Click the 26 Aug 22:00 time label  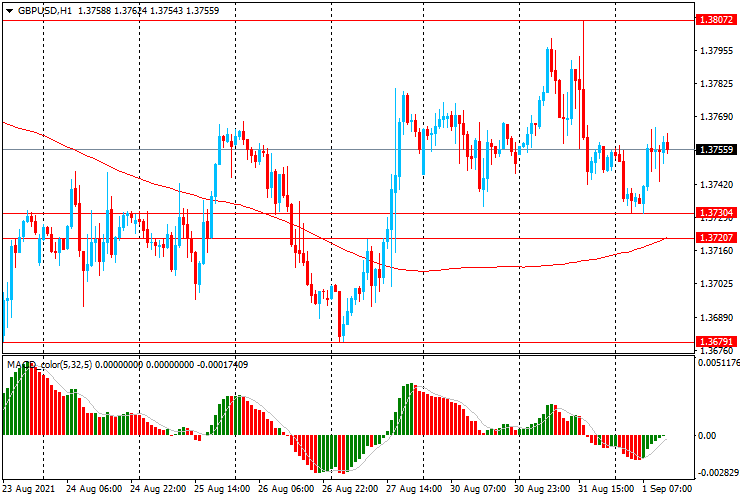(350, 489)
